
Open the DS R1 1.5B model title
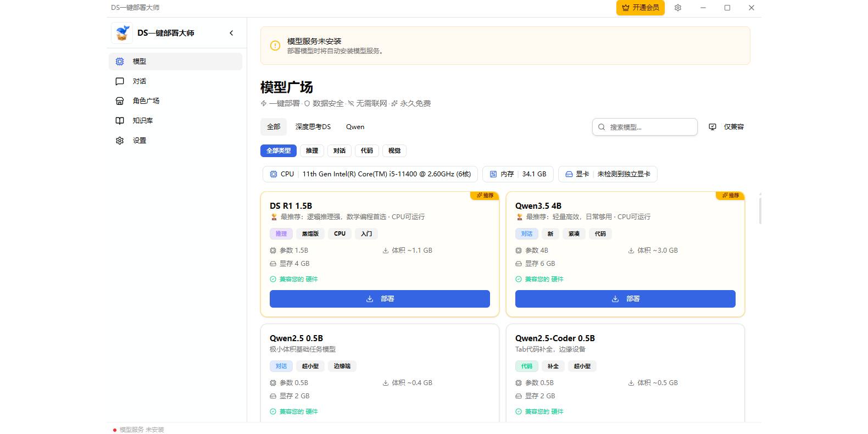291,206
